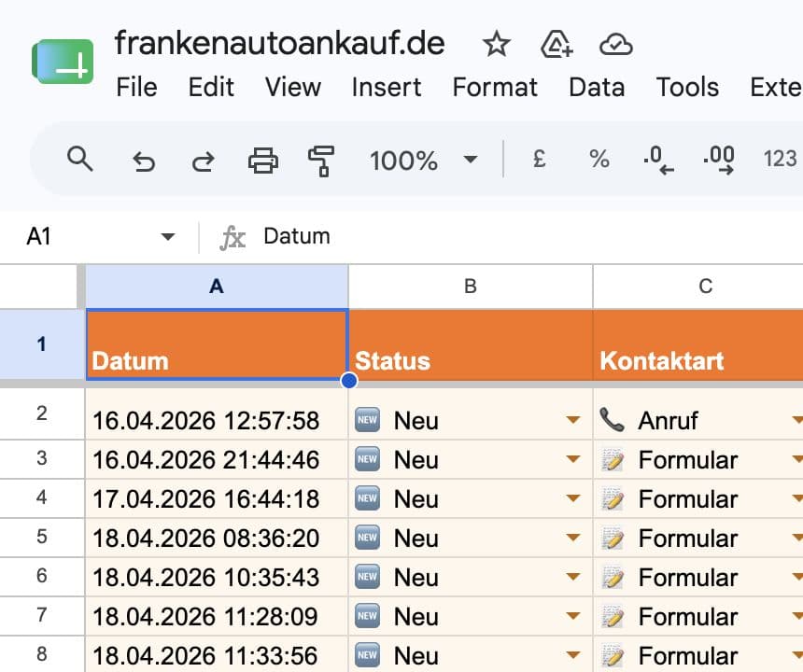Select cell 18.04.2026 11:28:09
803x672 pixels.
click(218, 616)
